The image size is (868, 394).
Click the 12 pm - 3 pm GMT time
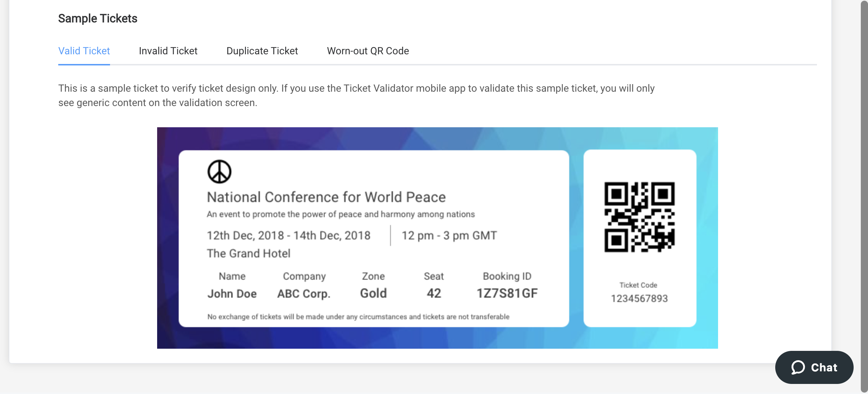pyautogui.click(x=449, y=235)
